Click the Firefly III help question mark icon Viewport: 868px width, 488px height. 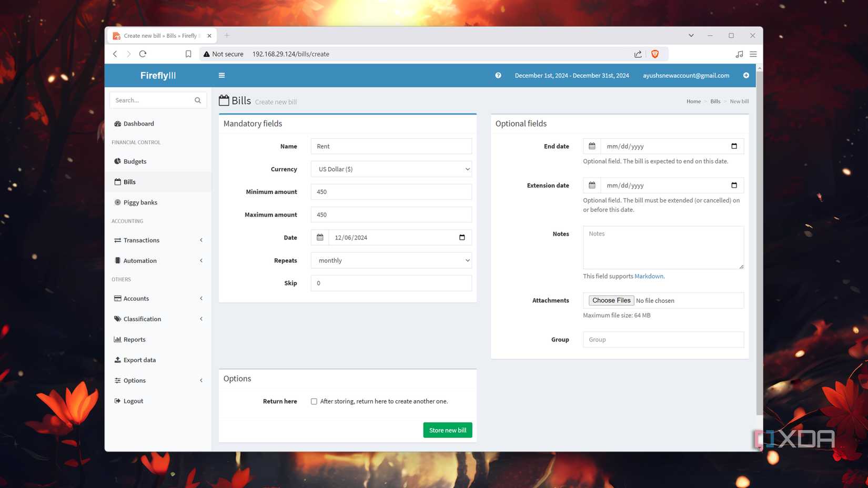[498, 75]
